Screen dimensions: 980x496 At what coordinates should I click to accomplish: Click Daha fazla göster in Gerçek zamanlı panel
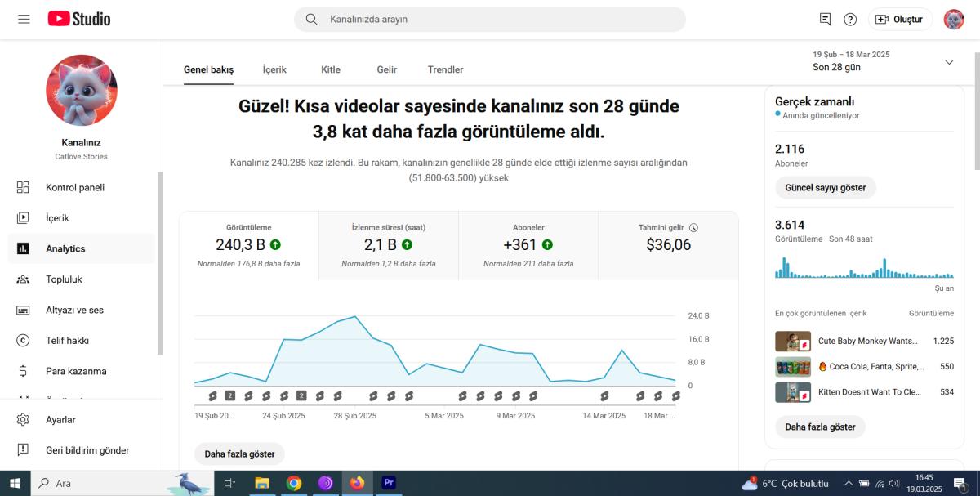pos(820,427)
